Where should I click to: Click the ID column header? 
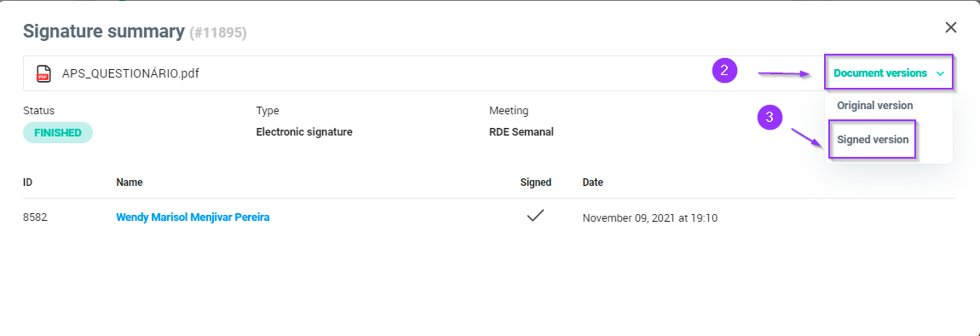(27, 182)
